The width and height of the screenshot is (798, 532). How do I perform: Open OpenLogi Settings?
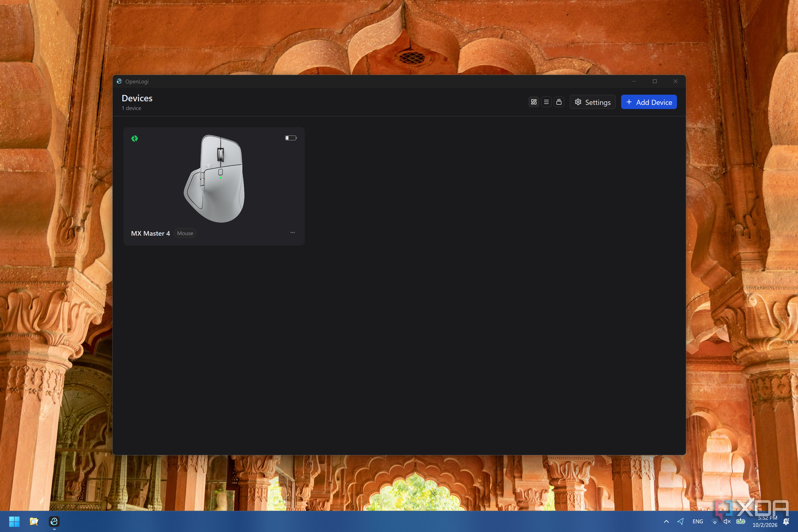point(592,102)
